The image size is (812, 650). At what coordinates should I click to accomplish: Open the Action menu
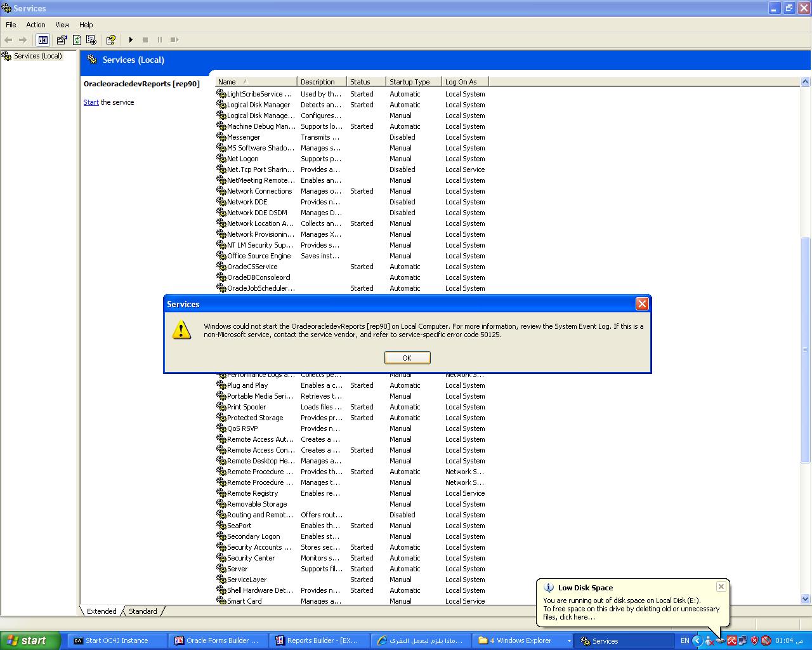[x=36, y=25]
